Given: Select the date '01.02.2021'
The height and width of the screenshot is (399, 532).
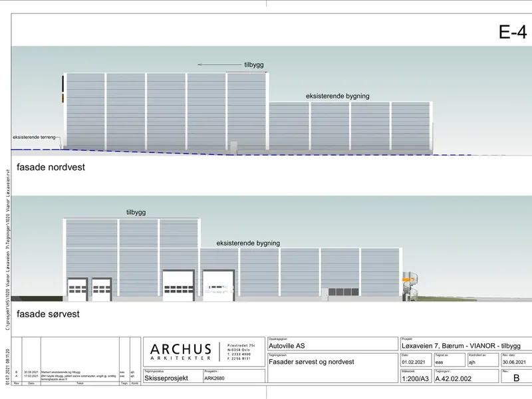Looking at the screenshot, I should tap(413, 362).
